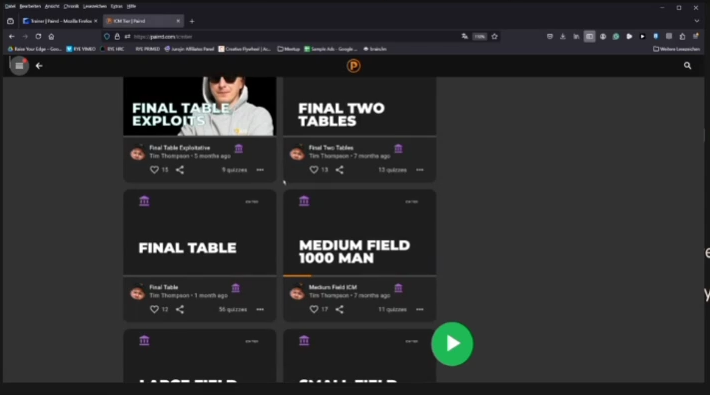The width and height of the screenshot is (710, 395).
Task: Share the Medium Field ICM course
Action: pos(340,309)
